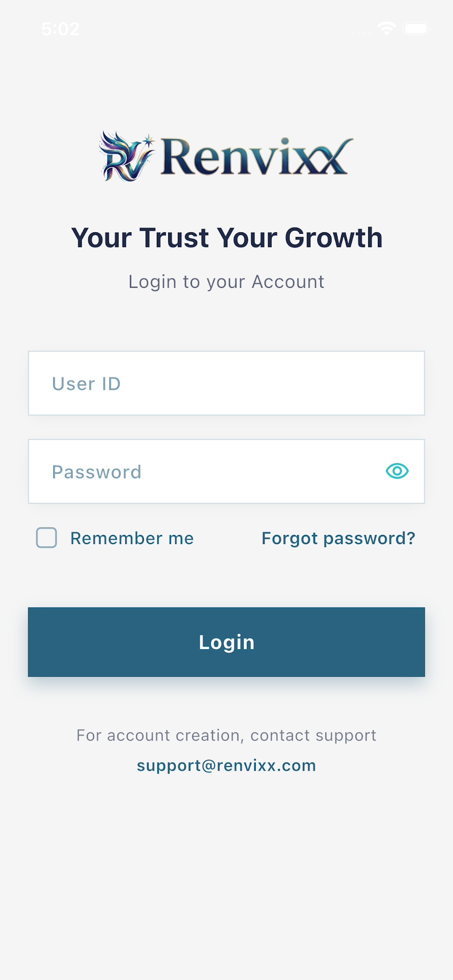Tap the sparkle star on the logo
The height and width of the screenshot is (980, 453).
(148, 140)
